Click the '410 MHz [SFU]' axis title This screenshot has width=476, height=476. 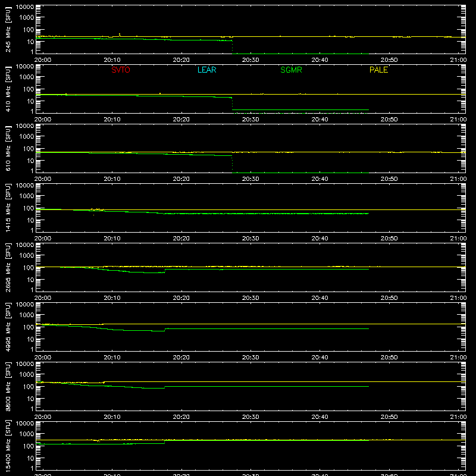[x=8, y=89]
